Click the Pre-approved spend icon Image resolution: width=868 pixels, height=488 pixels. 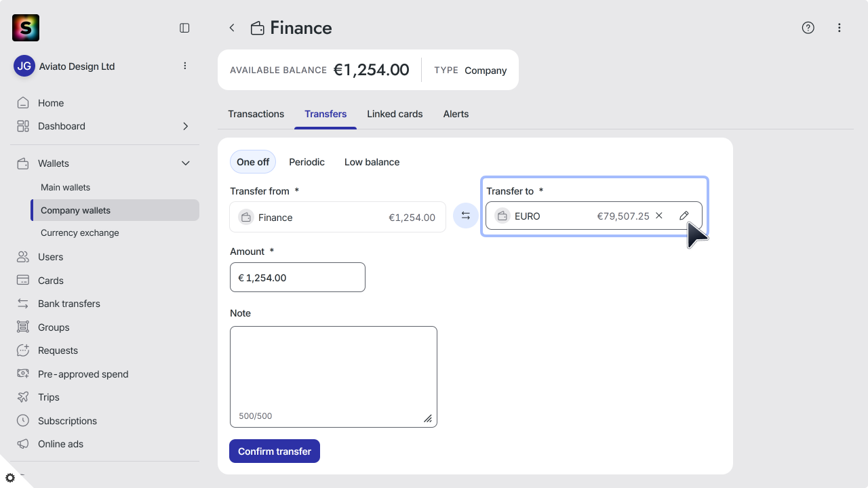[x=23, y=374]
